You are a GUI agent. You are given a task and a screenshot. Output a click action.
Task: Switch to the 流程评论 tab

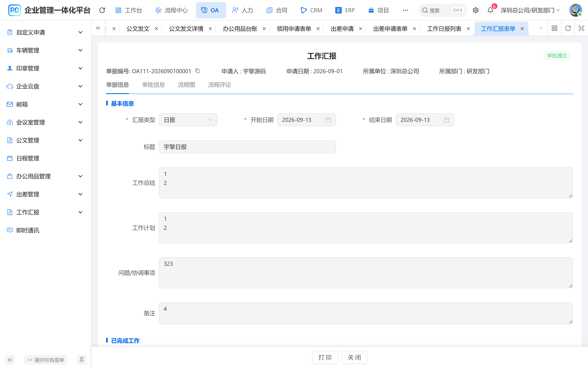coord(219,85)
